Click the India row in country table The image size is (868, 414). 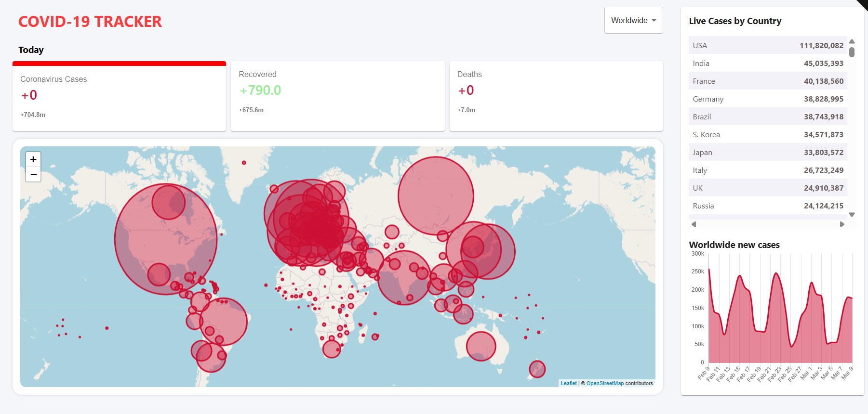[x=768, y=63]
